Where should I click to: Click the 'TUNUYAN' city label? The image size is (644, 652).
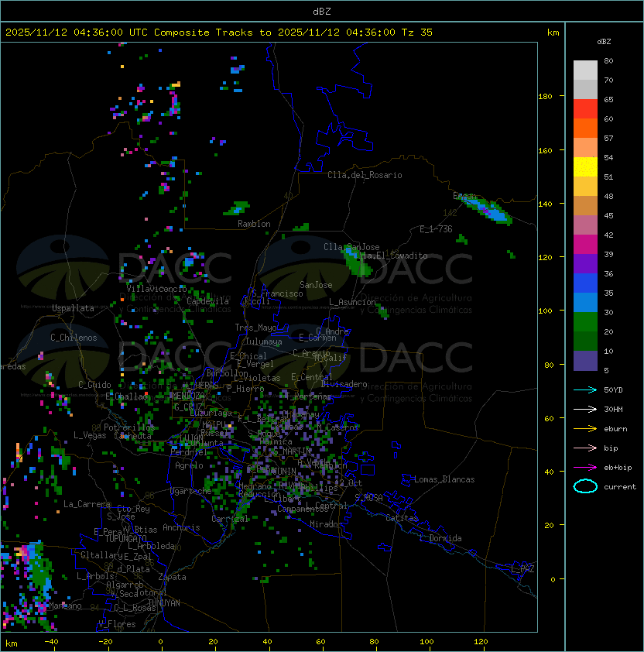(x=164, y=602)
